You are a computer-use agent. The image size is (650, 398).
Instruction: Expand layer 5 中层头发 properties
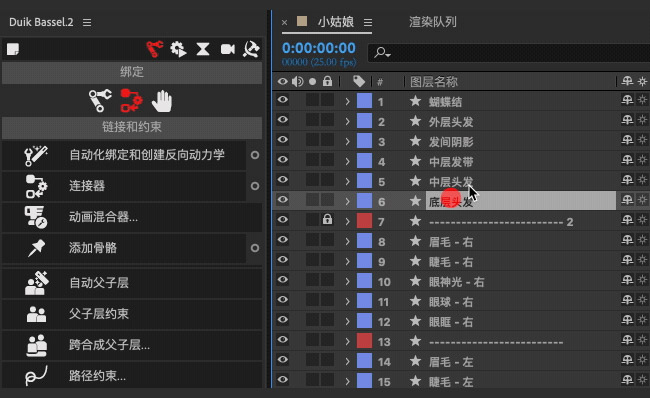tap(348, 181)
